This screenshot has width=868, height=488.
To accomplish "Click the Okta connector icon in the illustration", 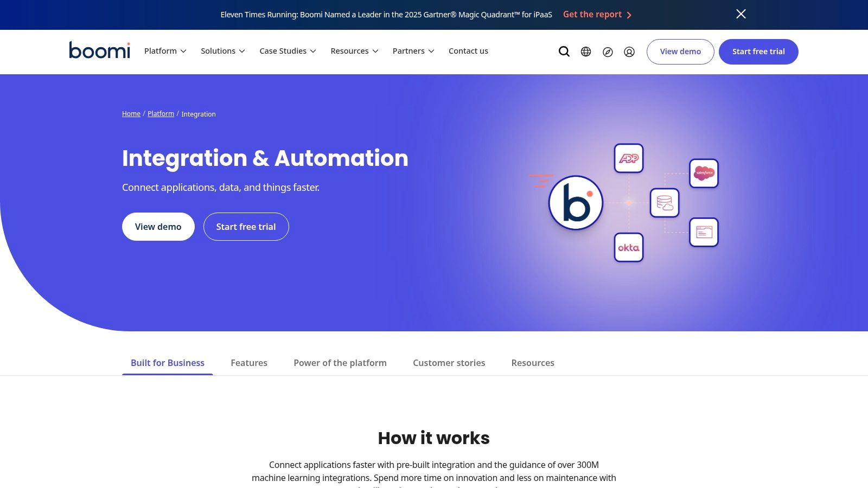I will [629, 247].
